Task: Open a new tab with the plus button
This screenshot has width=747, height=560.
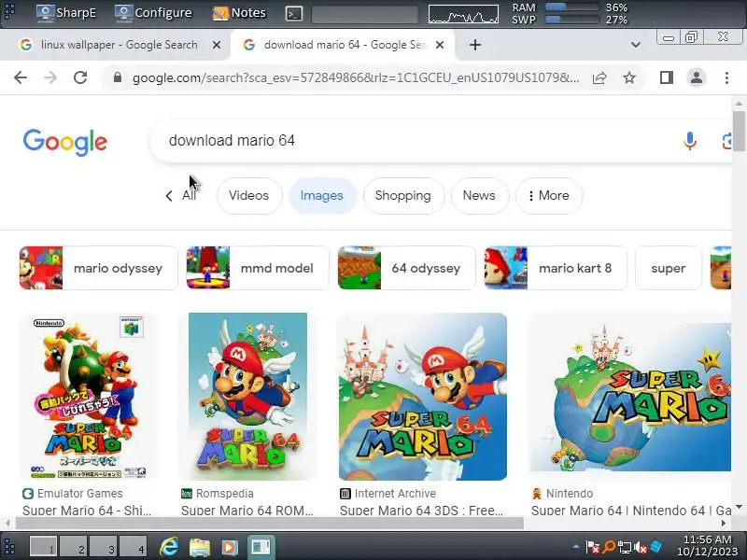Action: pos(475,45)
